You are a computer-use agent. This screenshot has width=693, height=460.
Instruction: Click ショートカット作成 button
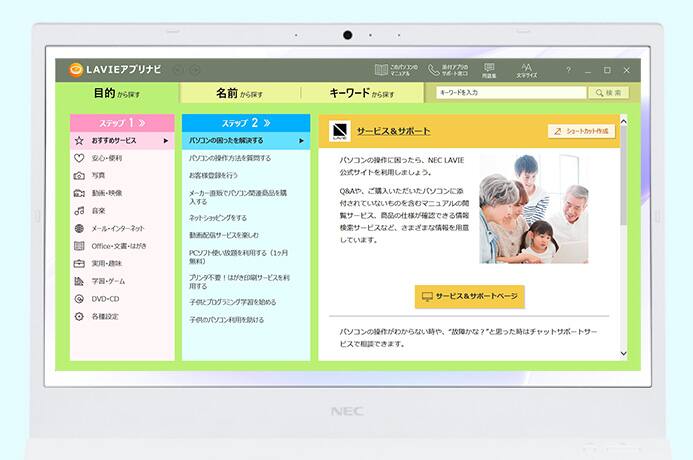[582, 131]
